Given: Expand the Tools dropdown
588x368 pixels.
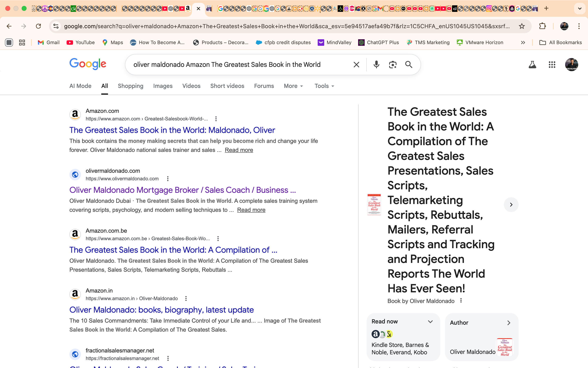Looking at the screenshot, I should [x=324, y=86].
